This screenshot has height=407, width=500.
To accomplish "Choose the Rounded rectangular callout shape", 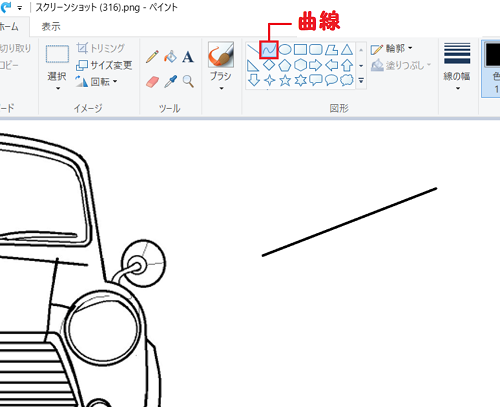I will (316, 80).
